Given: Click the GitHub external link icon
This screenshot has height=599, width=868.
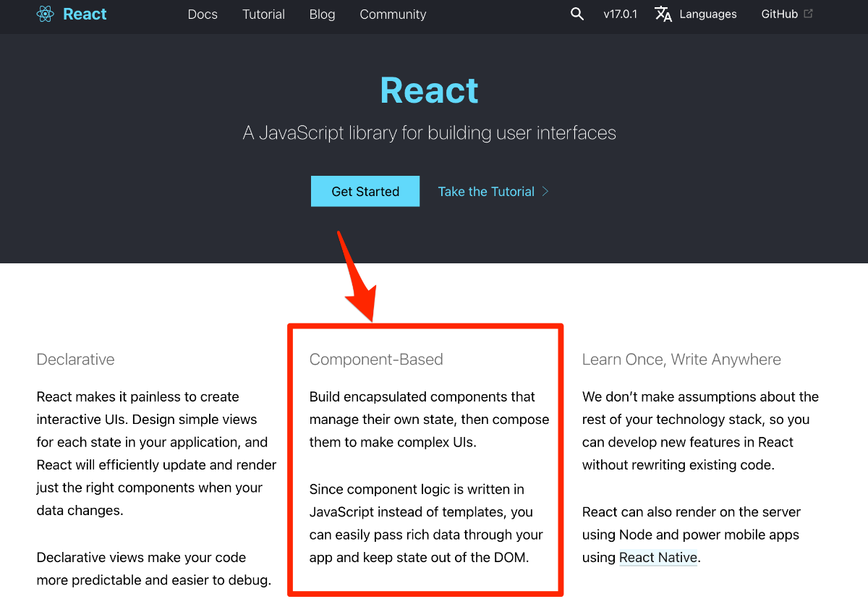Looking at the screenshot, I should (809, 13).
